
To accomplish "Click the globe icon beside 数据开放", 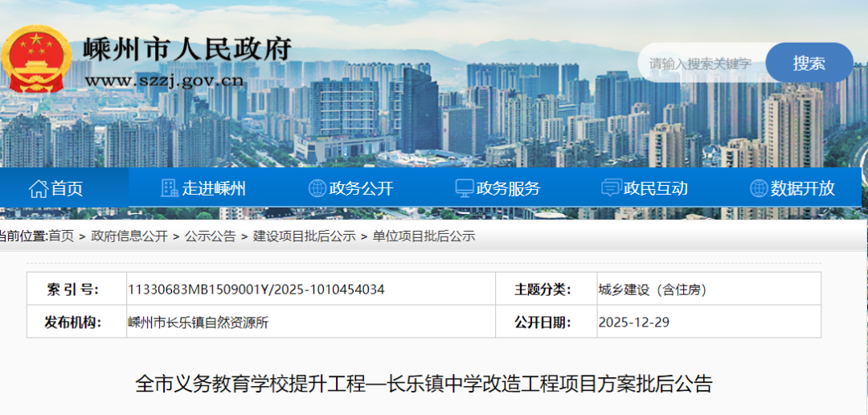I will coord(759,188).
